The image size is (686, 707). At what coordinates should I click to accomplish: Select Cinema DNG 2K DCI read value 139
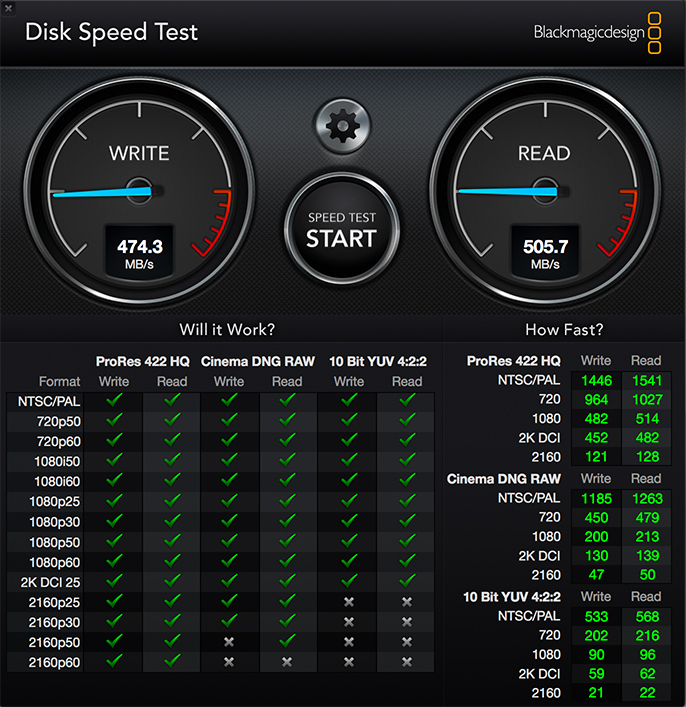(647, 556)
